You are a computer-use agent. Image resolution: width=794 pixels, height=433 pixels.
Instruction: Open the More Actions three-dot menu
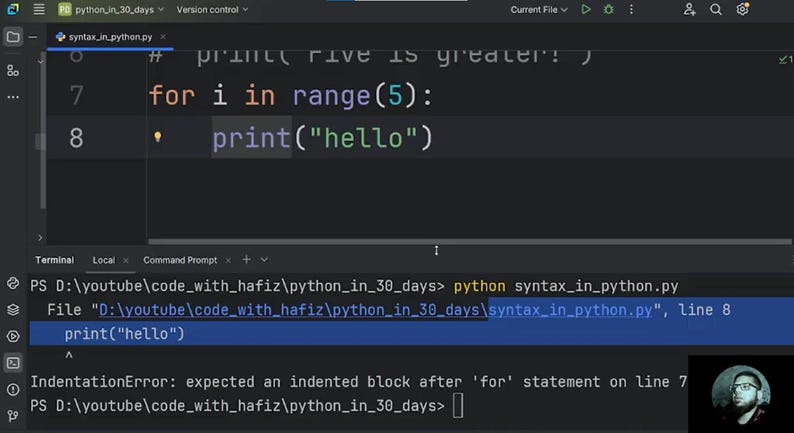point(631,10)
